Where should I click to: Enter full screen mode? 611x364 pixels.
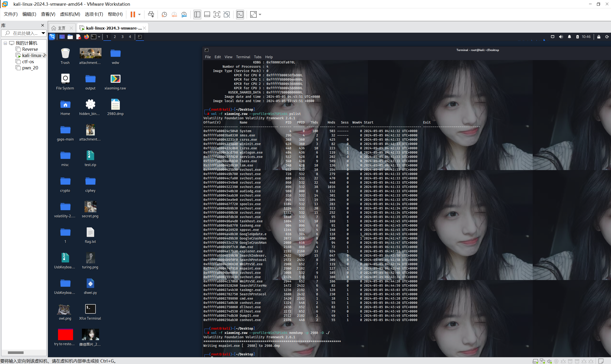click(x=217, y=15)
